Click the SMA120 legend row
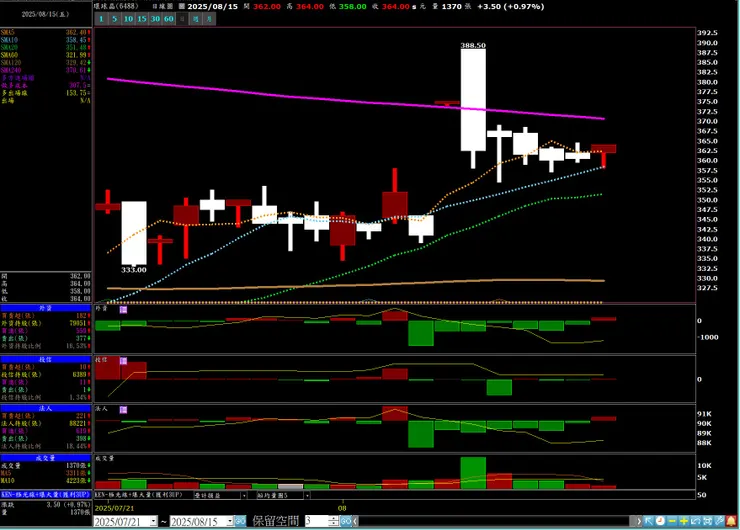Image resolution: width=740 pixels, height=530 pixels. 46,62
